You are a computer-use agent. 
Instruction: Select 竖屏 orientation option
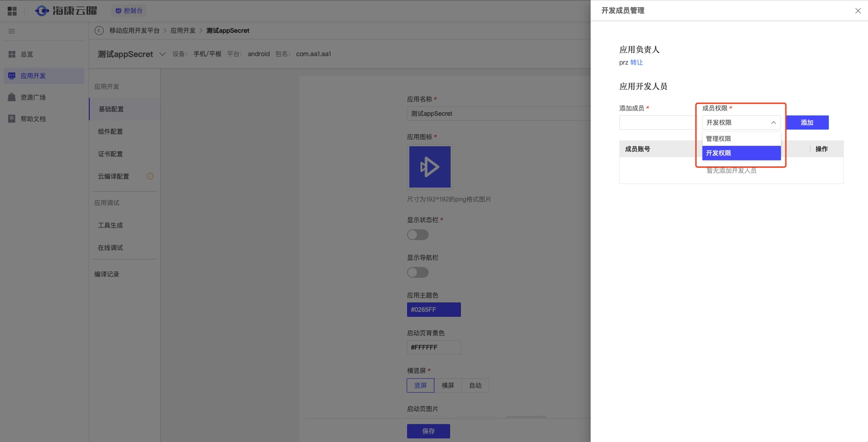tap(420, 385)
